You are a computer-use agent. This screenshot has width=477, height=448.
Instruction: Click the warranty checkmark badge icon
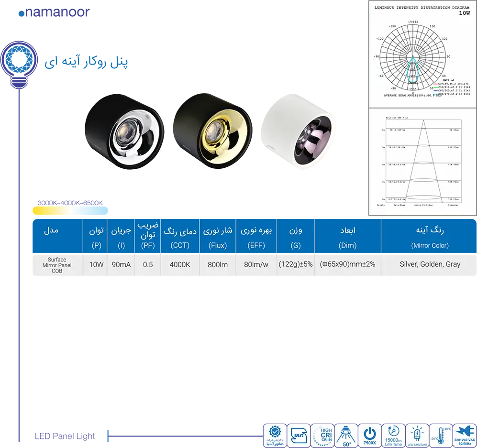click(275, 435)
